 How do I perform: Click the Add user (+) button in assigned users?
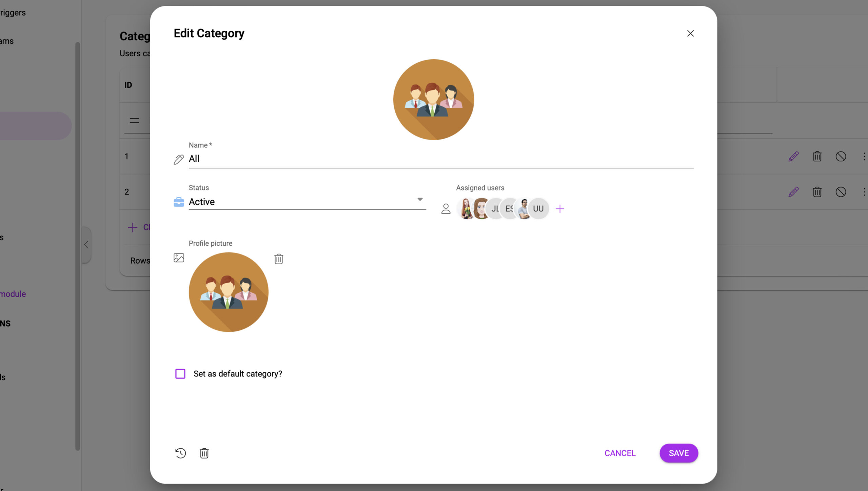tap(560, 208)
